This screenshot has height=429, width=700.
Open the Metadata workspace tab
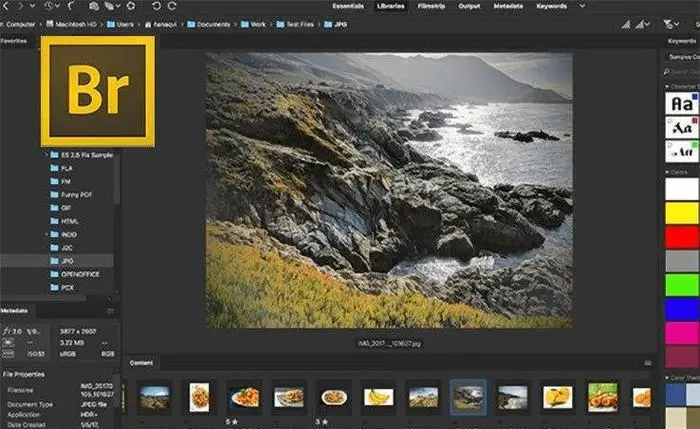point(507,6)
